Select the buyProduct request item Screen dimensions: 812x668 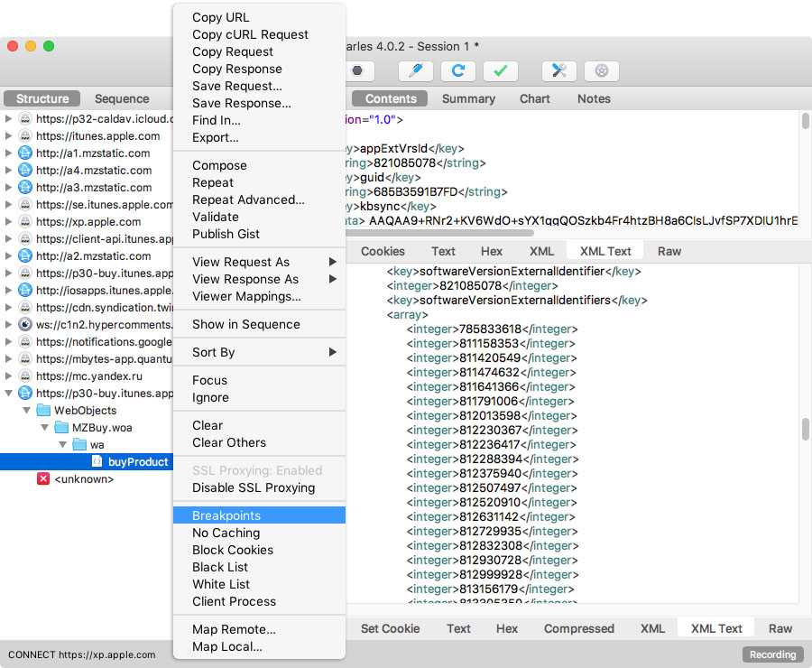(x=137, y=462)
